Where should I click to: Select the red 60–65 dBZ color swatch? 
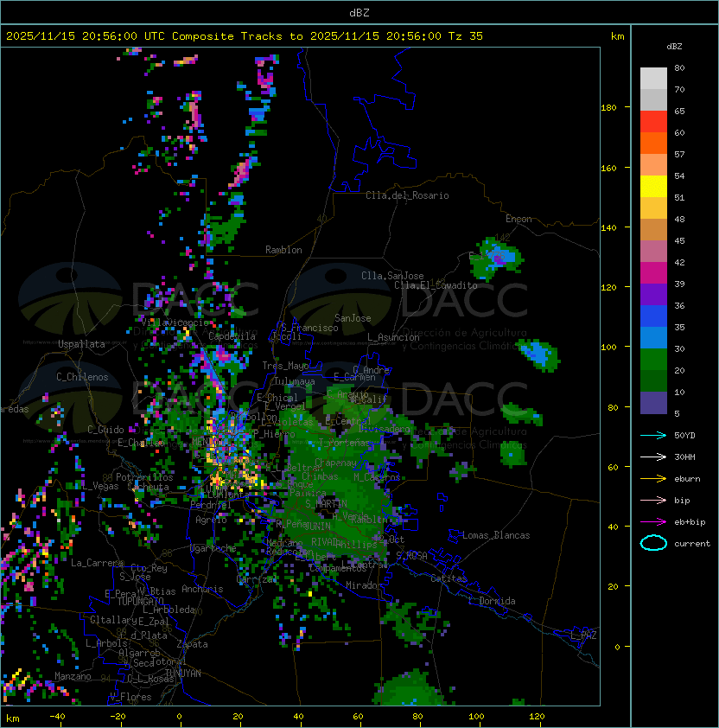653,122
